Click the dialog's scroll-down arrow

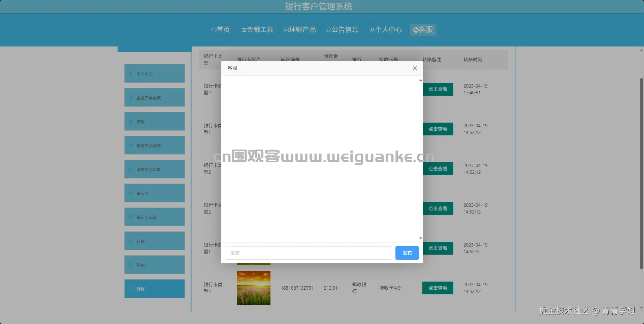click(420, 238)
